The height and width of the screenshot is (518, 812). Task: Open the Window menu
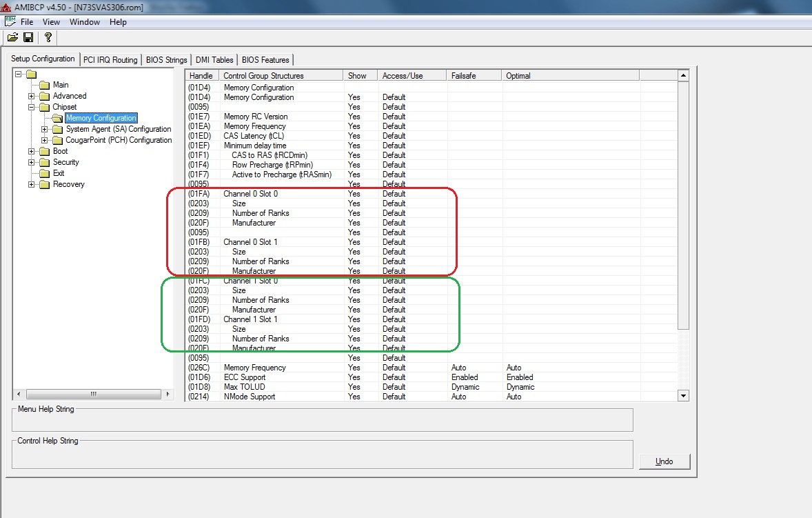coord(85,22)
